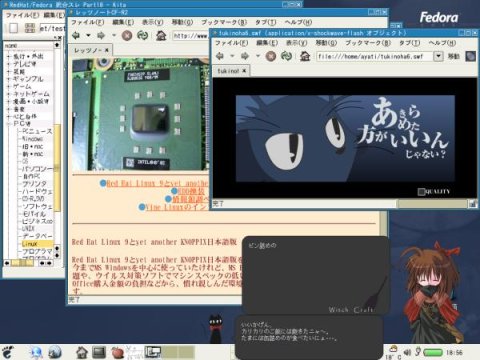Open the Fedora main menu footprint icon

(8, 352)
